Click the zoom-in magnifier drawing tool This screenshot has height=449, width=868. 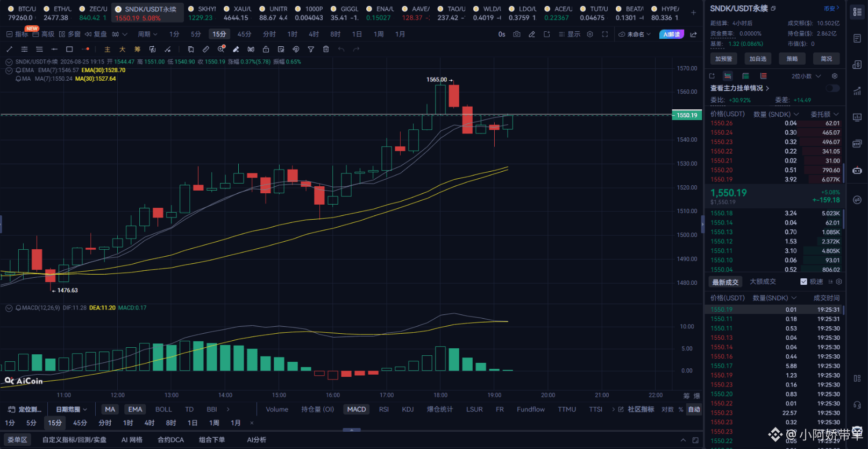tap(220, 49)
